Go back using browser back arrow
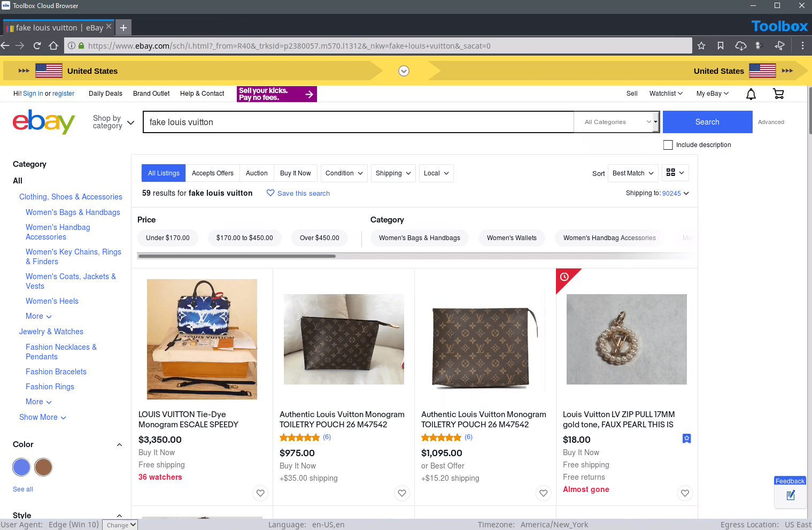The width and height of the screenshot is (812, 530). click(x=5, y=46)
